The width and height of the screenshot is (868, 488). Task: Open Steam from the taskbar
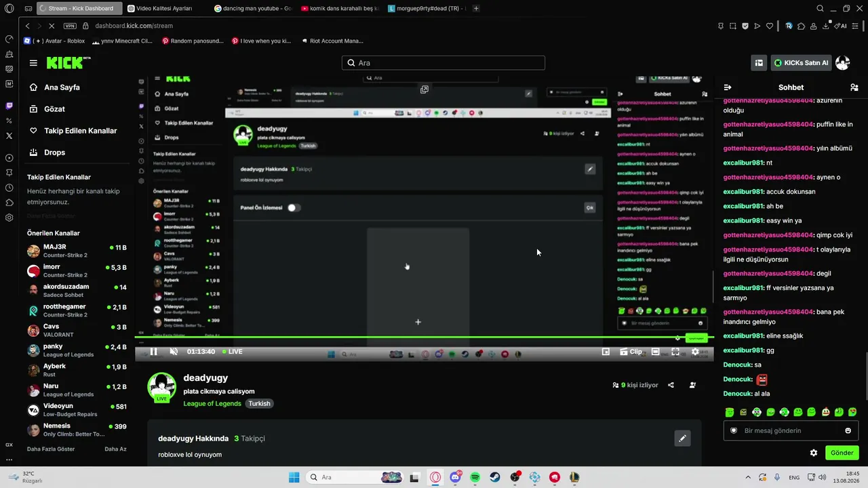(495, 477)
